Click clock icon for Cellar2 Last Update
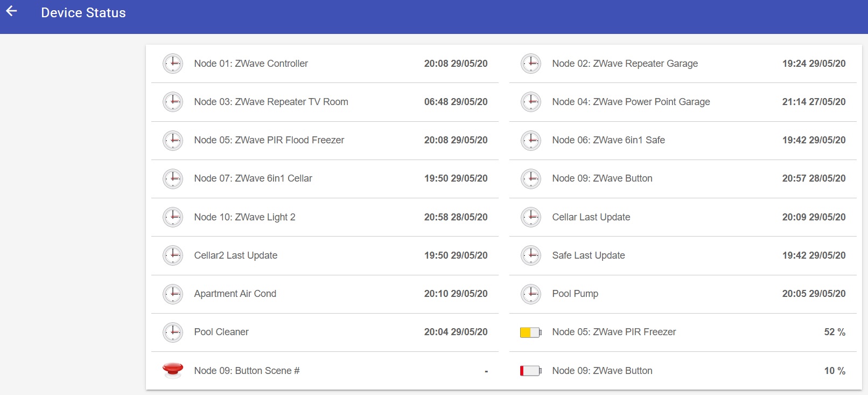868x395 pixels. (173, 255)
